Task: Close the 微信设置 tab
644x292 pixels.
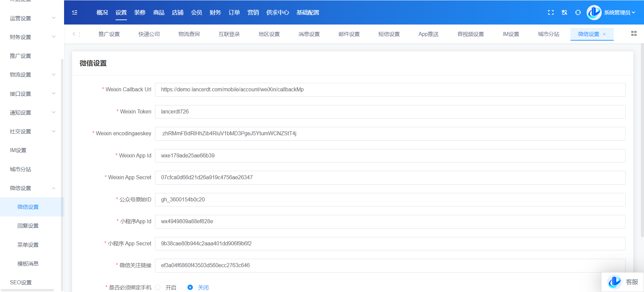Action: (x=604, y=34)
